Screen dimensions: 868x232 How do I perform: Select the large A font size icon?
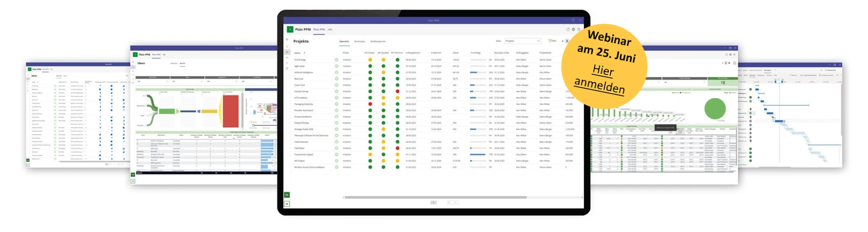567,41
